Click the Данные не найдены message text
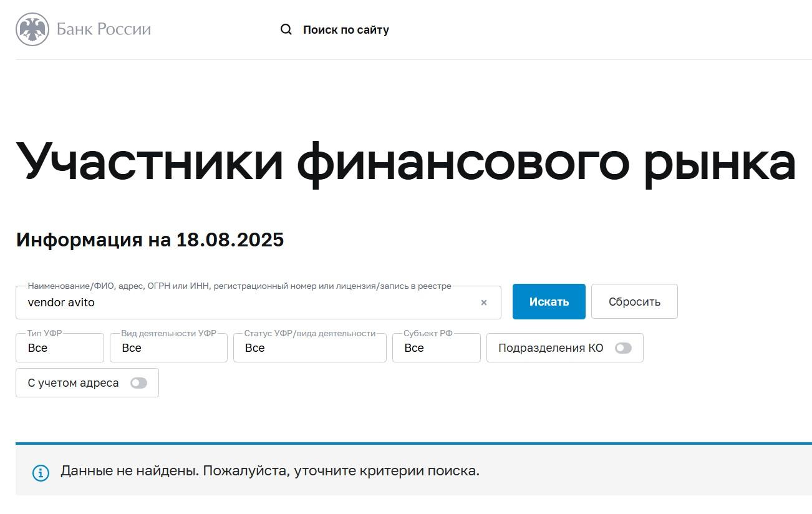This screenshot has height=514, width=812. [270, 470]
